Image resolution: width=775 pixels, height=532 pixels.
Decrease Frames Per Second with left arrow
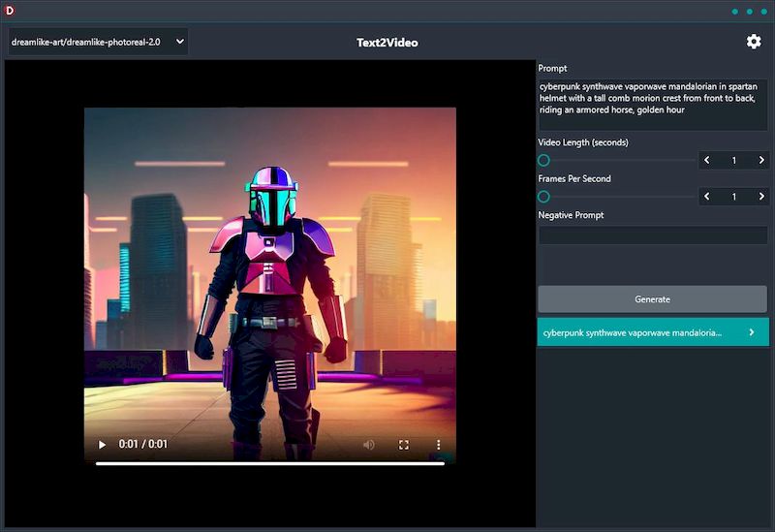pos(707,197)
